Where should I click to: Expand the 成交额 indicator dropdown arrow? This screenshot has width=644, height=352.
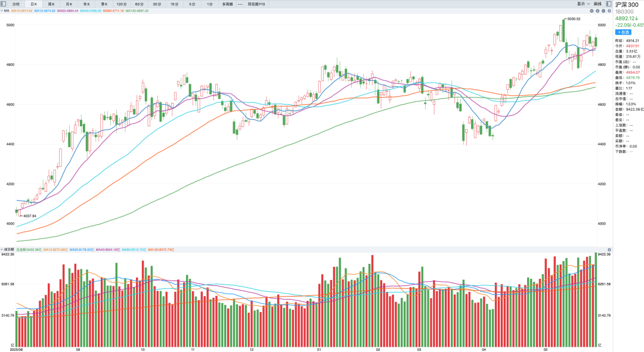[2, 250]
